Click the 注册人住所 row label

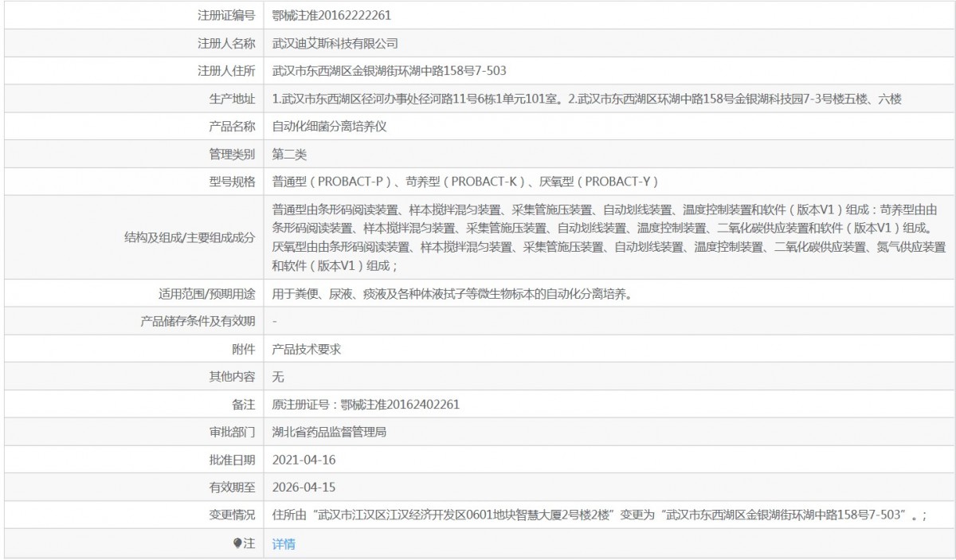(226, 71)
